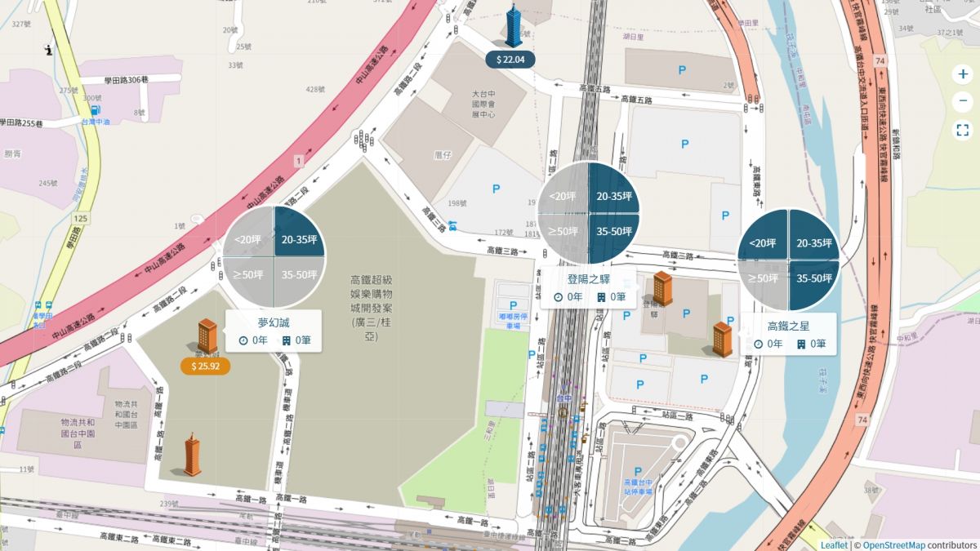980x551 pixels.
Task: Toggle fullscreen map view
Action: (x=962, y=130)
